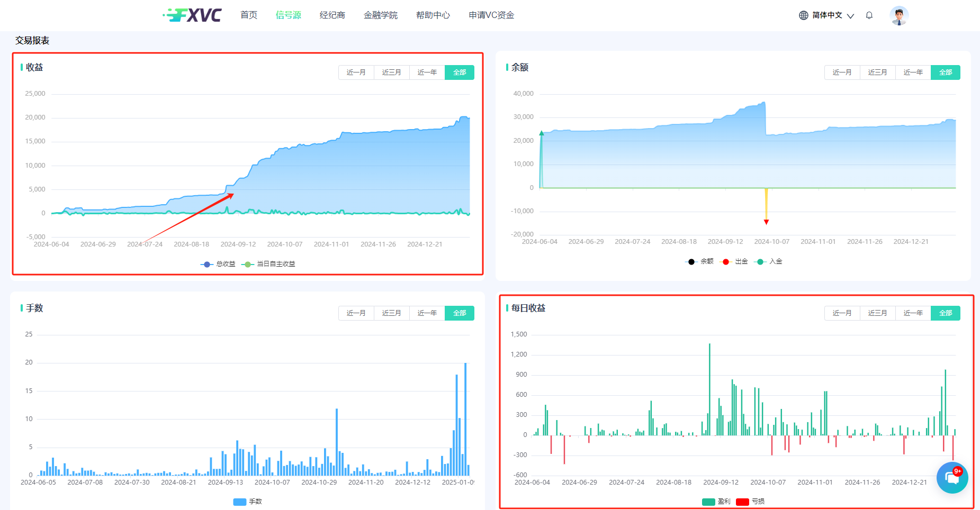Select 全部 in 手数 chart
The height and width of the screenshot is (510, 980).
coord(460,313)
